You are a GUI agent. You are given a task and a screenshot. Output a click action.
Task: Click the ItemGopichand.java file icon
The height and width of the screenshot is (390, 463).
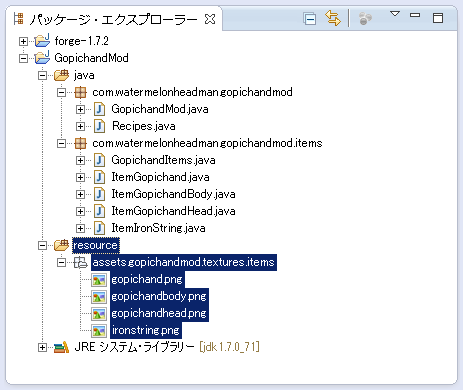[x=99, y=177]
